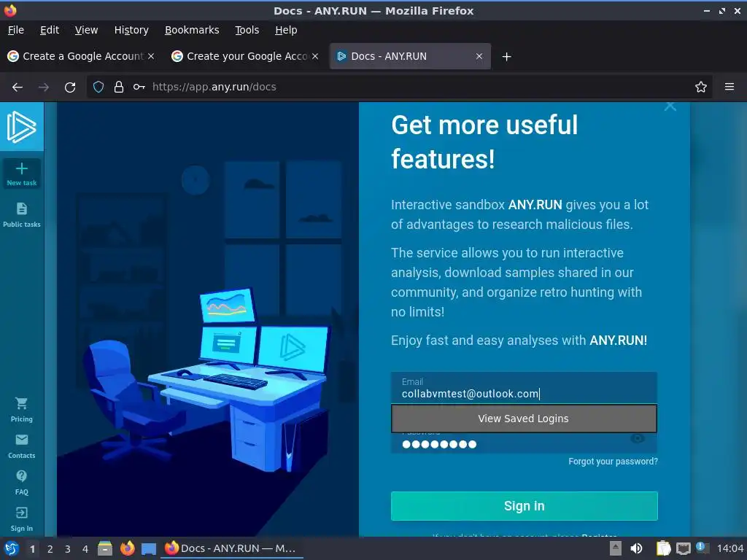Click the site security padlock icon
The height and width of the screenshot is (560, 747).
click(x=119, y=87)
